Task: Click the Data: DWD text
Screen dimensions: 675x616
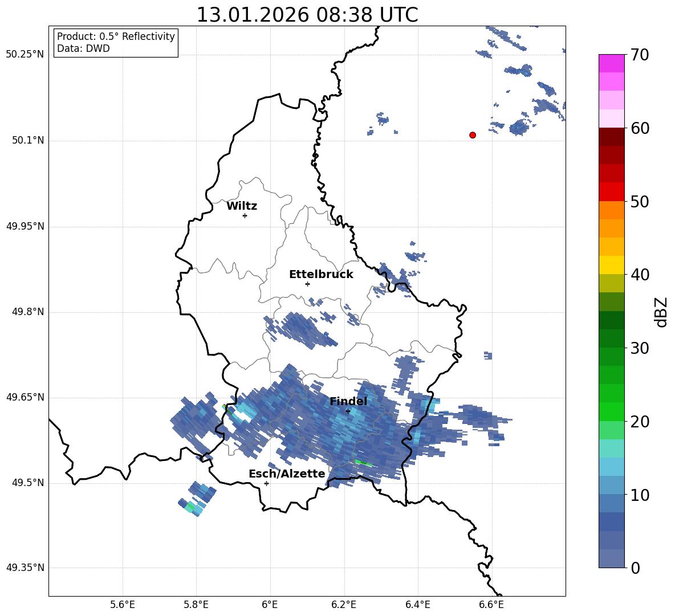Action: (83, 48)
